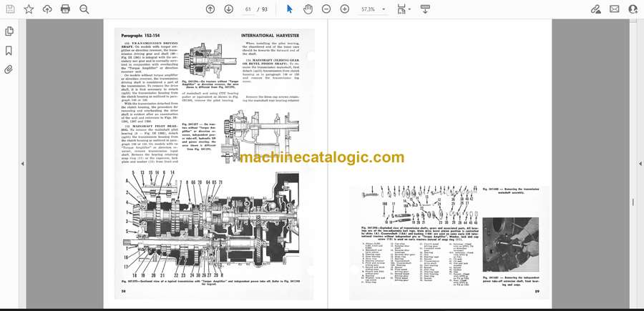Image resolution: width=644 pixels, height=311 pixels.
Task: Click the Save file icon
Action: pyautogui.click(x=10, y=9)
